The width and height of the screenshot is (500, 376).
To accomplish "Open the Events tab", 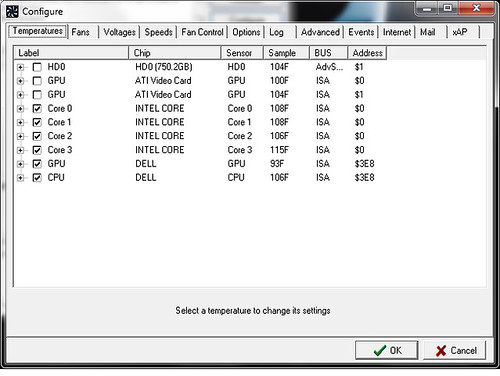I will click(x=361, y=32).
